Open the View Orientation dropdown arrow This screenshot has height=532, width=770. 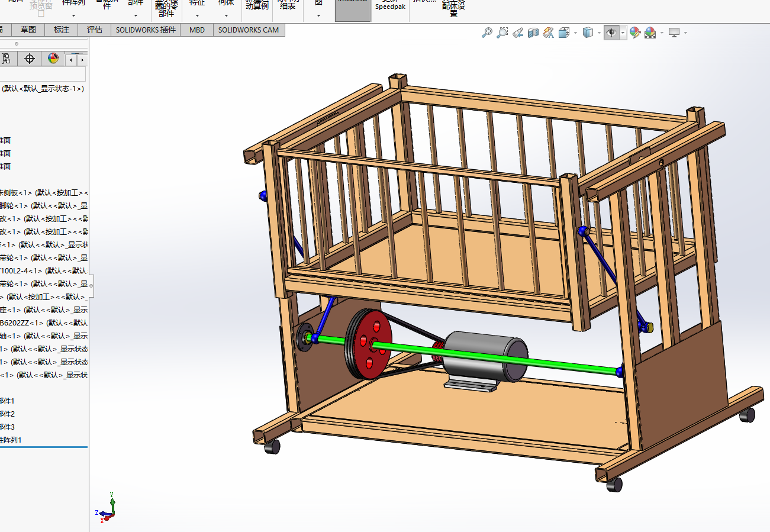coord(575,33)
